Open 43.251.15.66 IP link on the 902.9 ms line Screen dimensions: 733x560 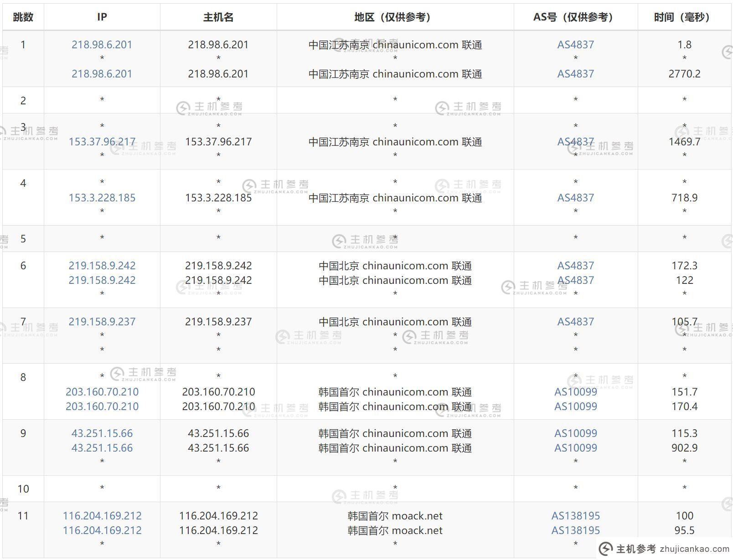(102, 448)
